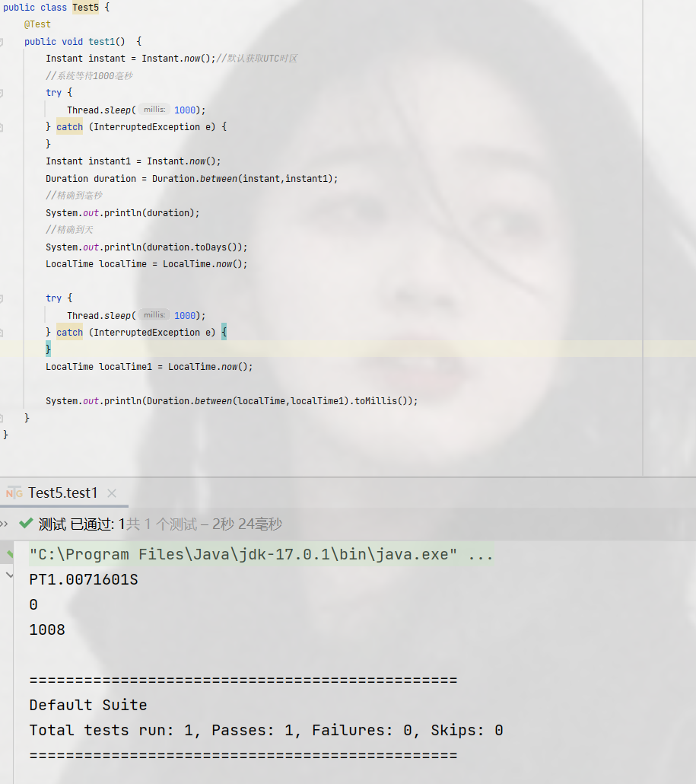Screen dimensions: 696x784
Task: Collapse console output using the chevron arrow
Action: [x=7, y=575]
